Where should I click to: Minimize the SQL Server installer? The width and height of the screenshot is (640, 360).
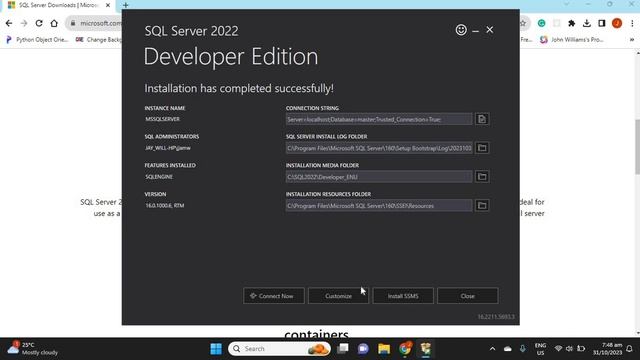point(476,30)
